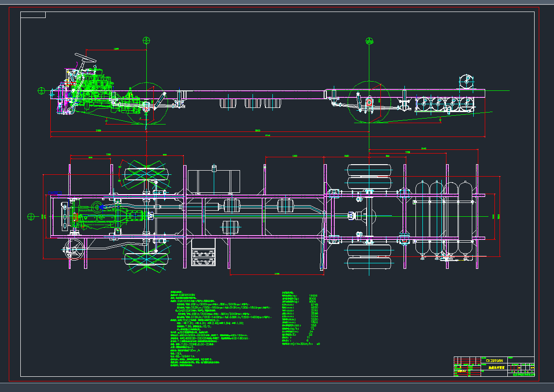Screen dimensions: 554x392
Task: Select the rectangular fuel tank in plan view
Action: 214,181
